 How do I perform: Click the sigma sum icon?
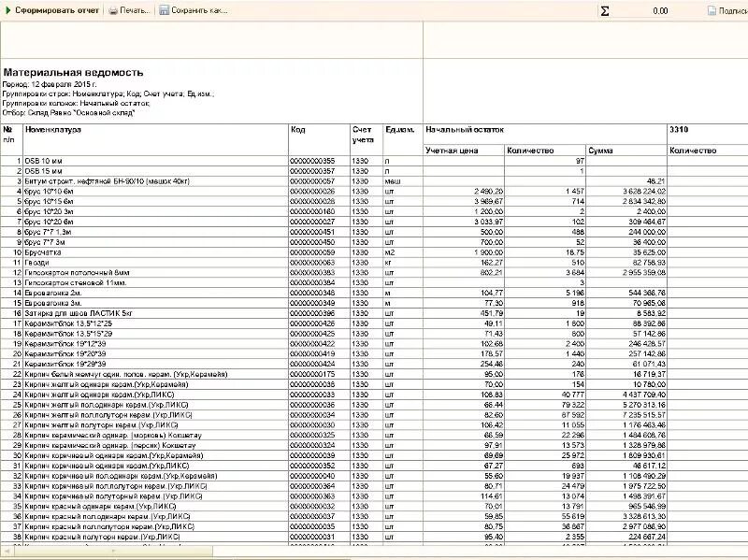604,11
